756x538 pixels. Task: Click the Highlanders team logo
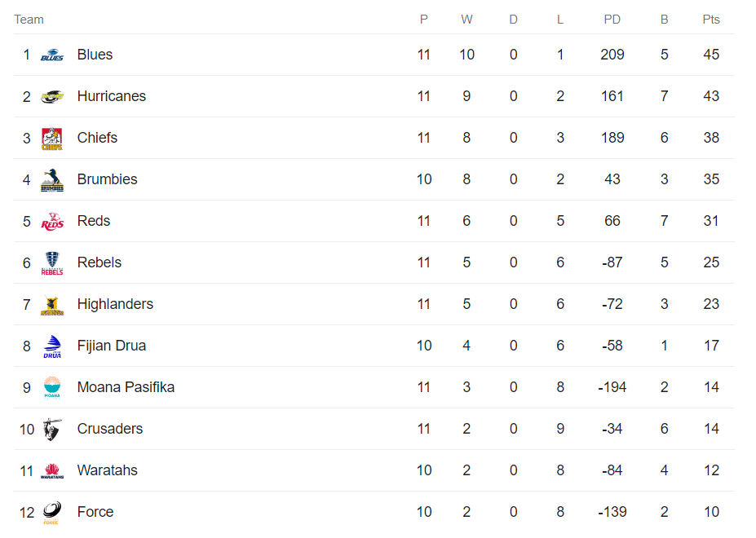click(x=52, y=305)
